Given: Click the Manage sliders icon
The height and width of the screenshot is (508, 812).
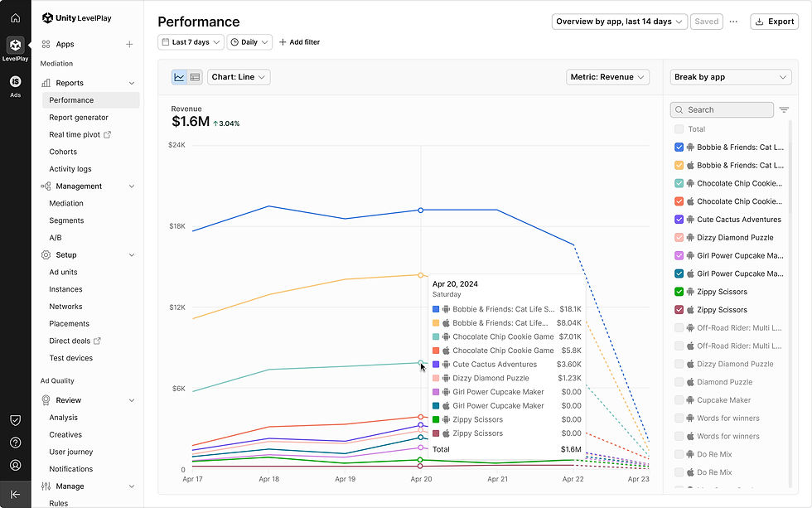Looking at the screenshot, I should tap(46, 486).
